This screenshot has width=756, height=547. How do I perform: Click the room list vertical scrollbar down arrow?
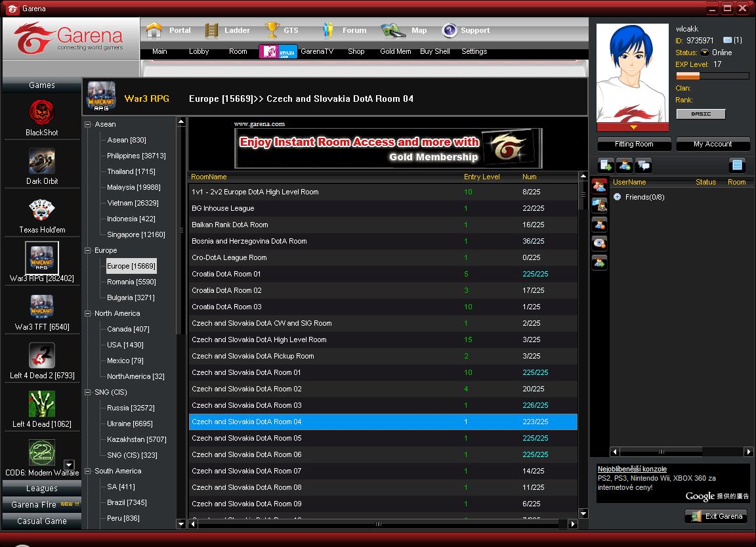(x=583, y=514)
